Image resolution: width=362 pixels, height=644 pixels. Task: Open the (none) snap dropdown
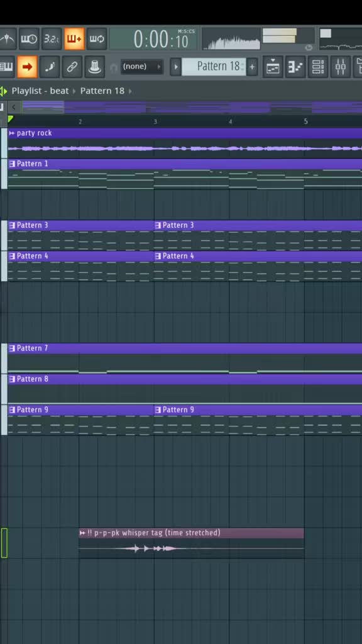pos(142,67)
